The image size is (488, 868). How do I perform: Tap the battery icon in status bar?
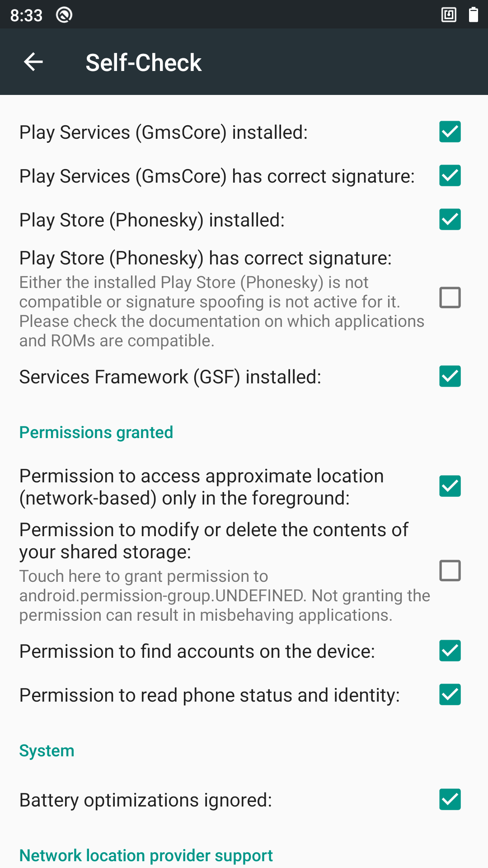point(473,15)
